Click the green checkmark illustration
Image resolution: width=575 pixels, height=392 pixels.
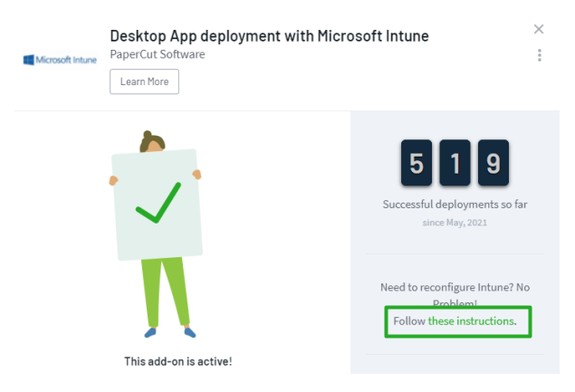[x=158, y=203]
